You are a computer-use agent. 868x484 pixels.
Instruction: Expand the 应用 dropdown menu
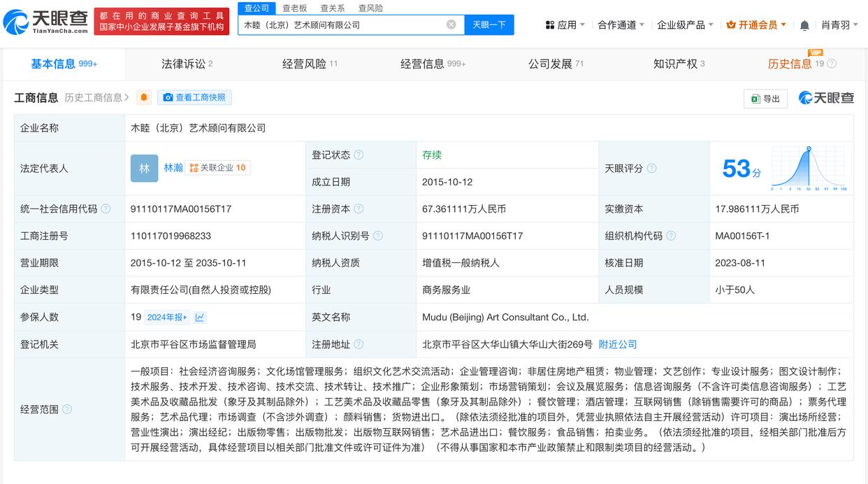tap(565, 25)
